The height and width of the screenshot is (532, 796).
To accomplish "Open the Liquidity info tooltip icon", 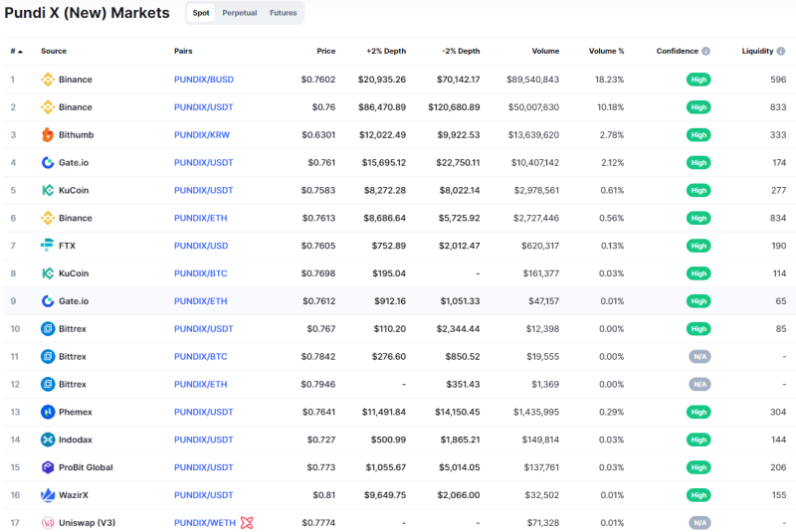I will 781,52.
